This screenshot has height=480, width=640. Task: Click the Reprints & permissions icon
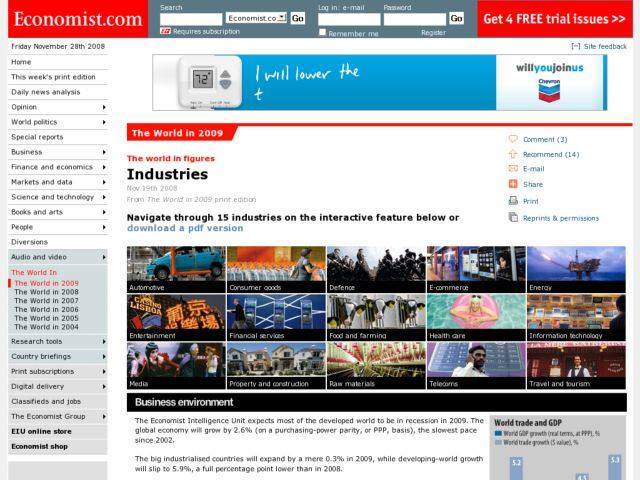tap(513, 217)
